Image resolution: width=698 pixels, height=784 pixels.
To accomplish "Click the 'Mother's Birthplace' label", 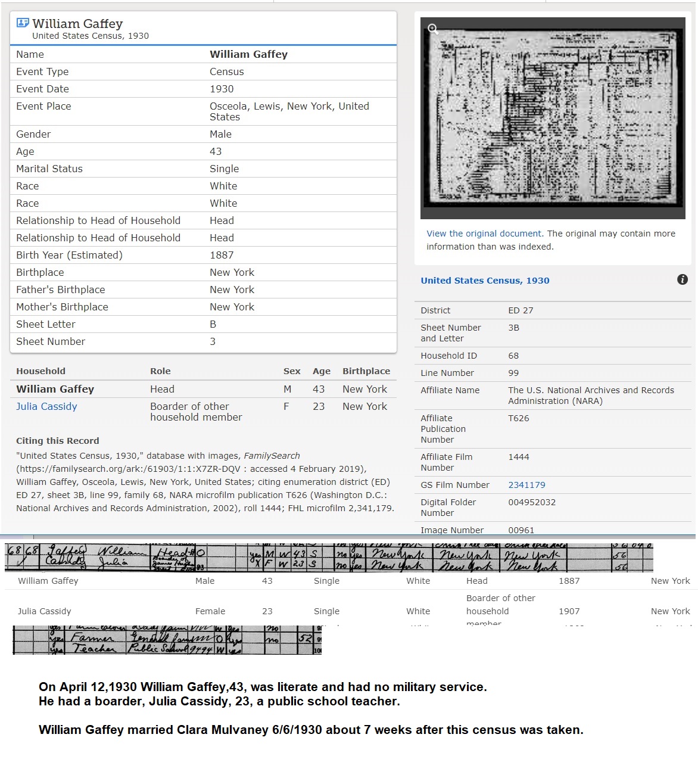I will click(63, 307).
